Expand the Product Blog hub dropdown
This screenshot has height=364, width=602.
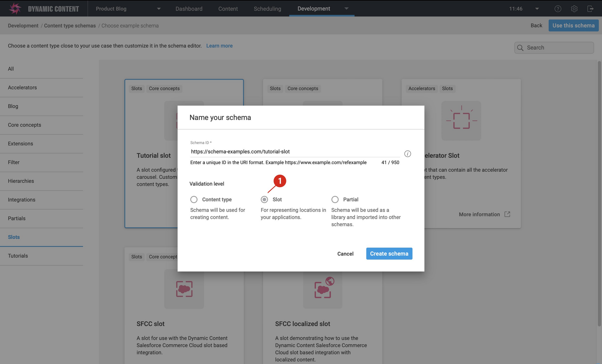(159, 9)
